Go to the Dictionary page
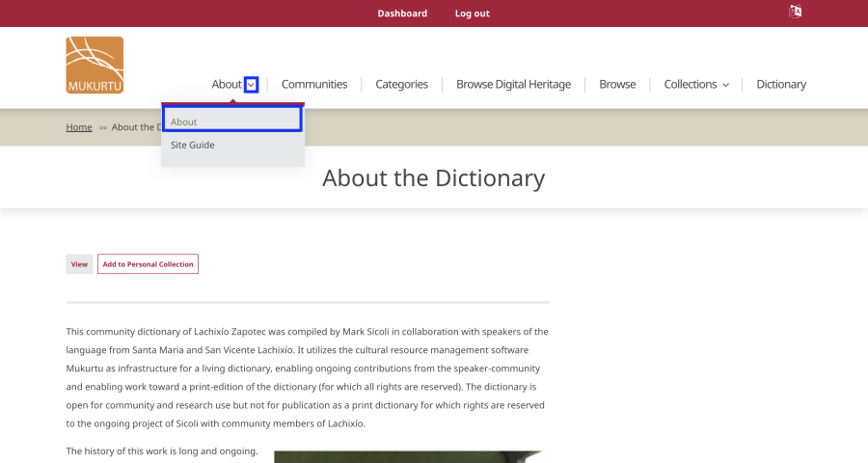This screenshot has height=463, width=868. click(x=781, y=84)
